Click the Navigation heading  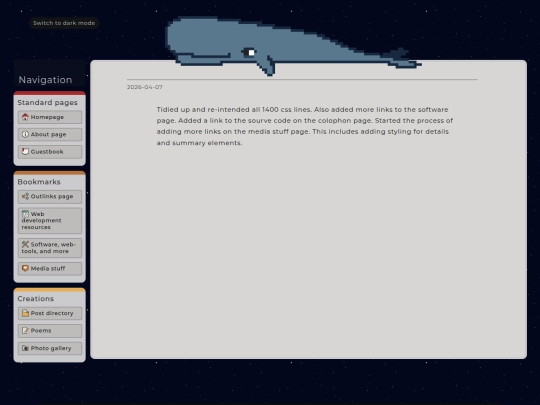tap(45, 80)
